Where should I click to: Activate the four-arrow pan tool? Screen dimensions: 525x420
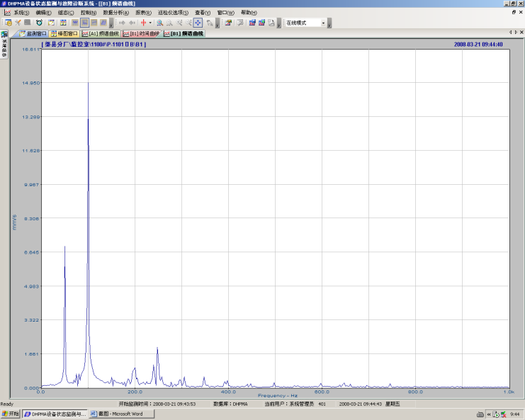pos(198,23)
